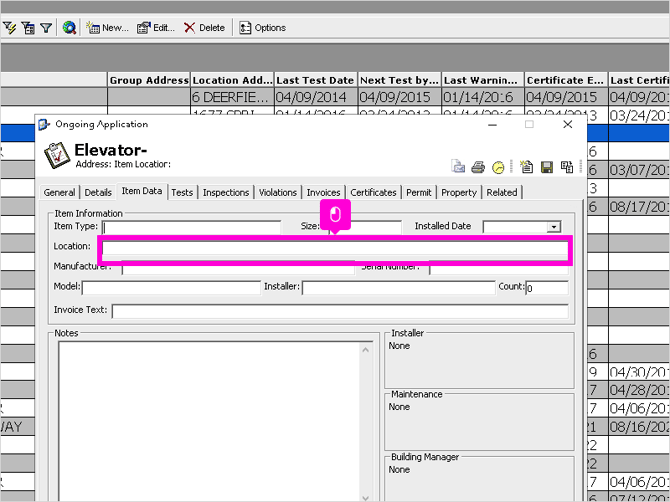This screenshot has height=502, width=670.
Task: Click inside the Notes text area
Action: (209, 421)
